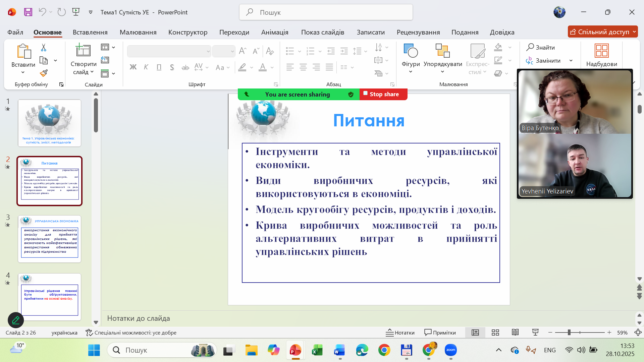Click the Format Painter brush icon
This screenshot has height=362, width=644.
[44, 73]
